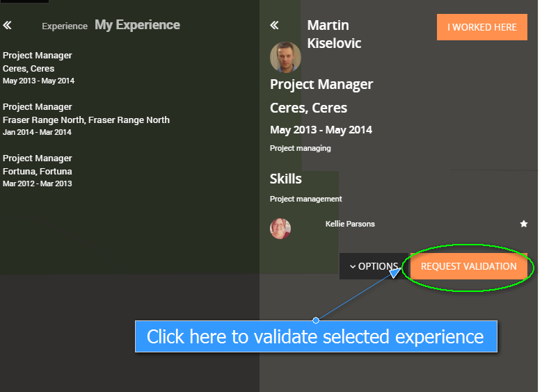Open the OPTIONS dropdown
Viewport: 542px width, 392px height.
tap(373, 266)
